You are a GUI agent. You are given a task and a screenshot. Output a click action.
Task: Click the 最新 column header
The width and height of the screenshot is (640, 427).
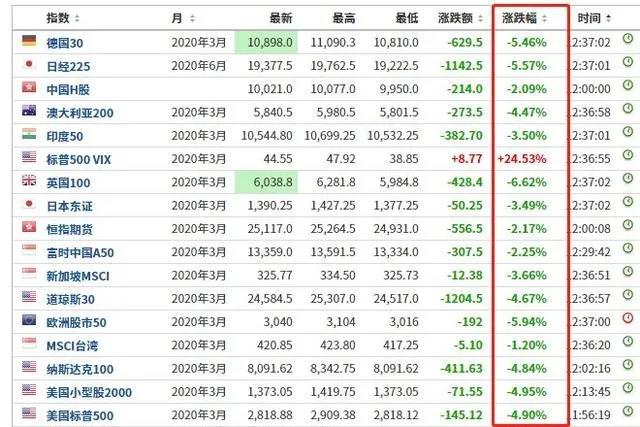(281, 18)
